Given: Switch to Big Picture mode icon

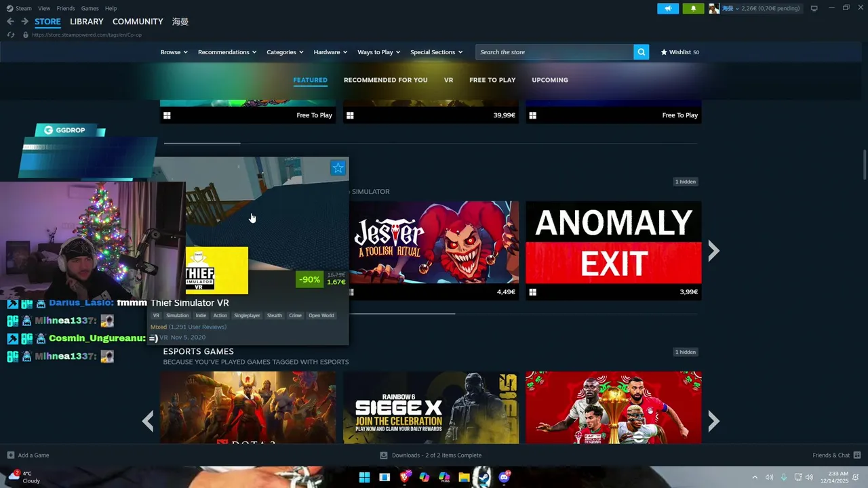Looking at the screenshot, I should 814,8.
